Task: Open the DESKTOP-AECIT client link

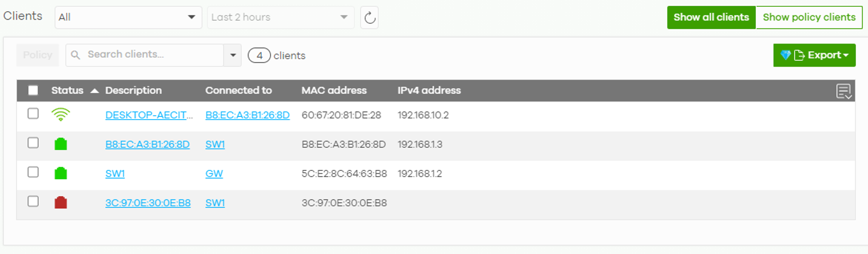Action: [149, 115]
